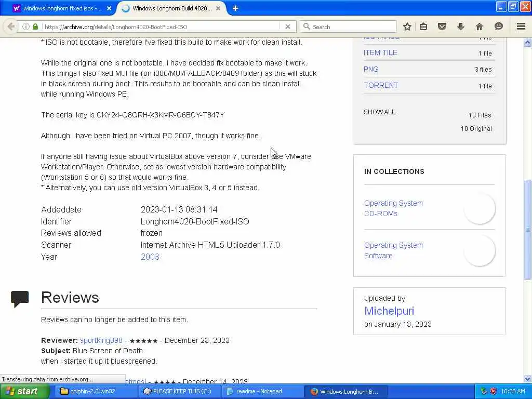Click the Reviews heading
This screenshot has height=399, width=532.
click(x=70, y=298)
